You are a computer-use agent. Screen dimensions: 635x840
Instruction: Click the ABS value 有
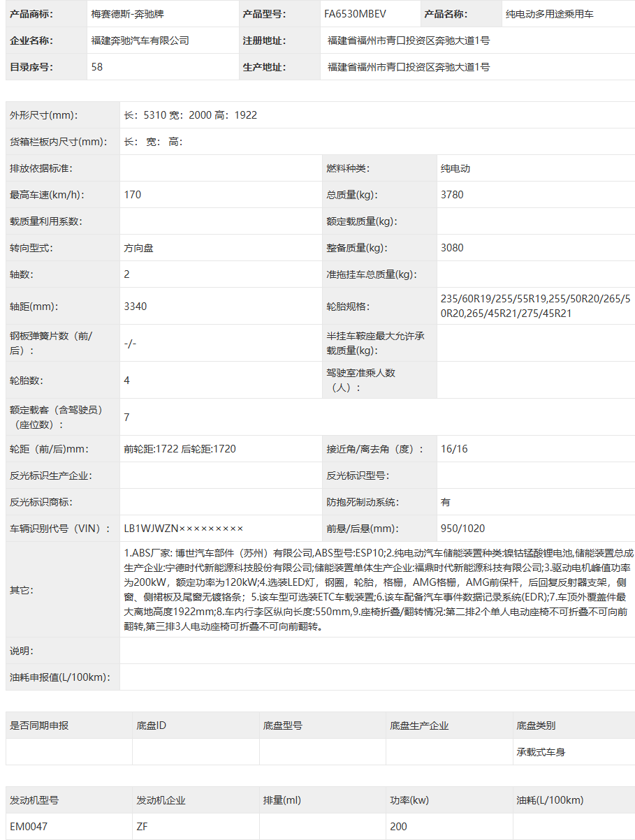tap(446, 502)
